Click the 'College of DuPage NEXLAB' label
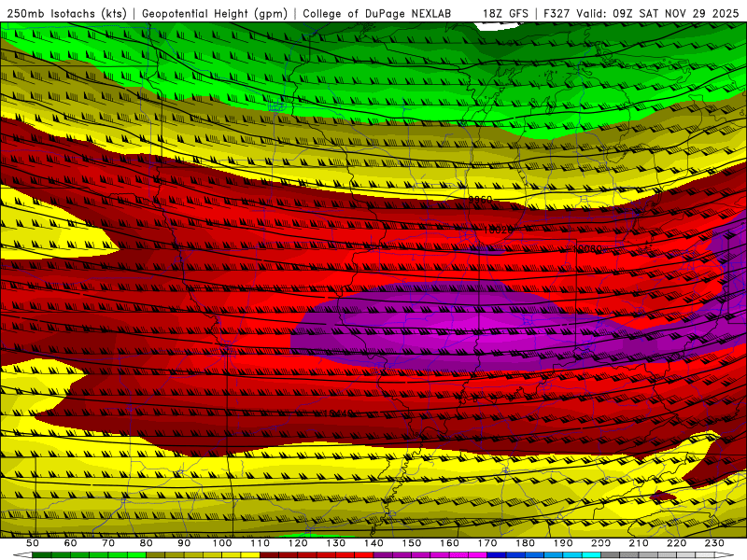The width and height of the screenshot is (747, 560). click(377, 14)
